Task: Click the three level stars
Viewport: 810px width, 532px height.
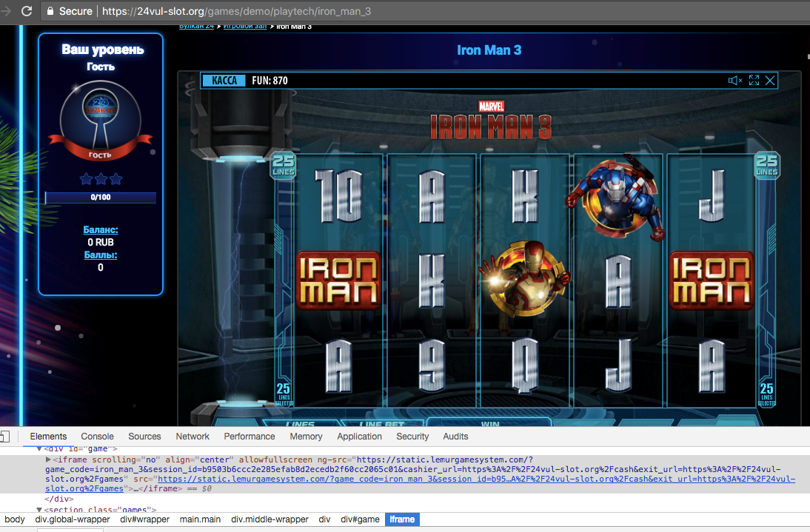Action: click(101, 179)
